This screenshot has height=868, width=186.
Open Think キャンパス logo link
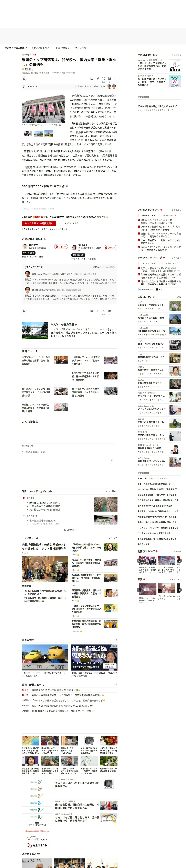tap(37, 839)
